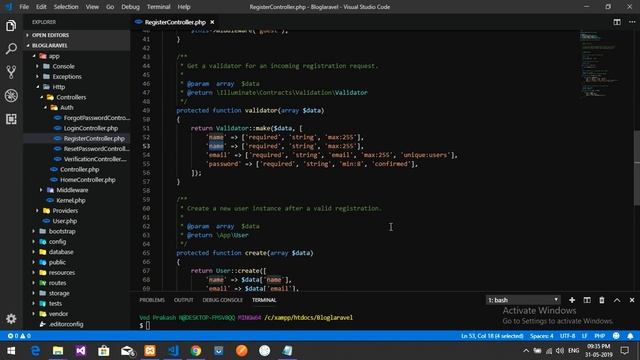Open the Extensions view
The height and width of the screenshot is (360, 640).
11,119
